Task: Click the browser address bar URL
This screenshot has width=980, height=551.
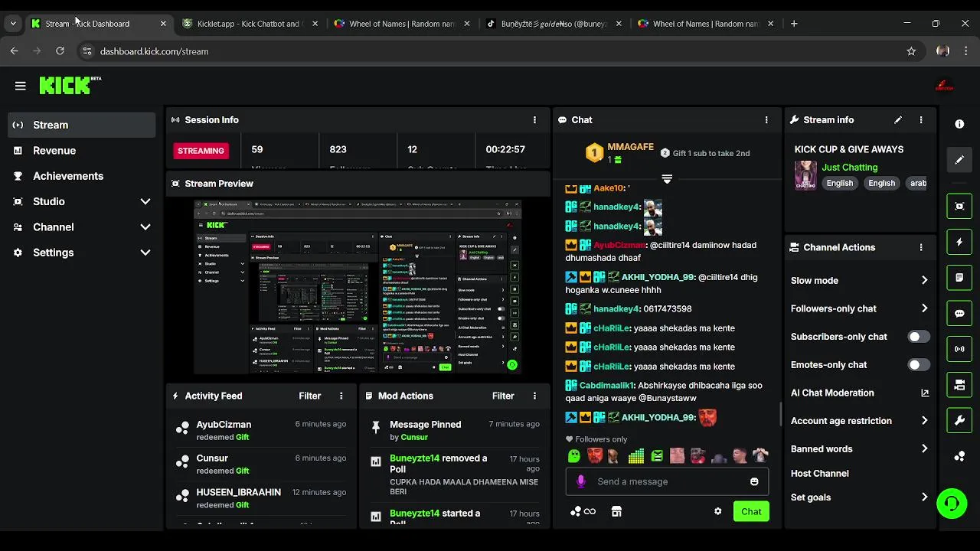Action: pos(154,51)
